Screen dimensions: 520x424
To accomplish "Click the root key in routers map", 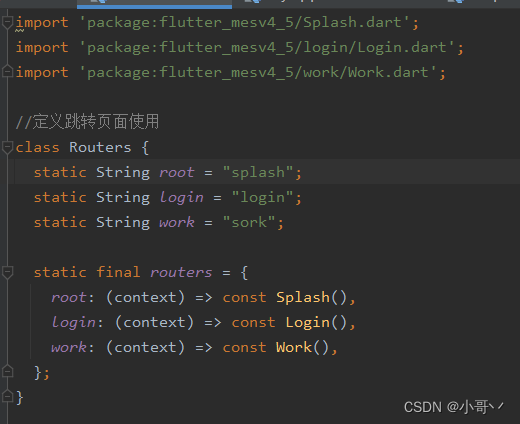I will click(x=69, y=298).
